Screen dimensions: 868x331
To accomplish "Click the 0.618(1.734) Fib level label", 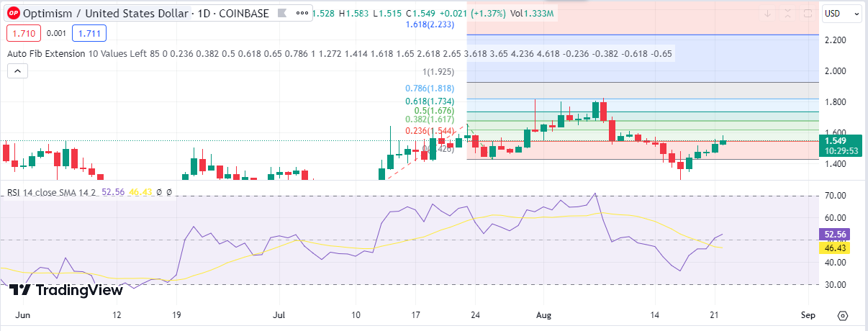I will 431,102.
